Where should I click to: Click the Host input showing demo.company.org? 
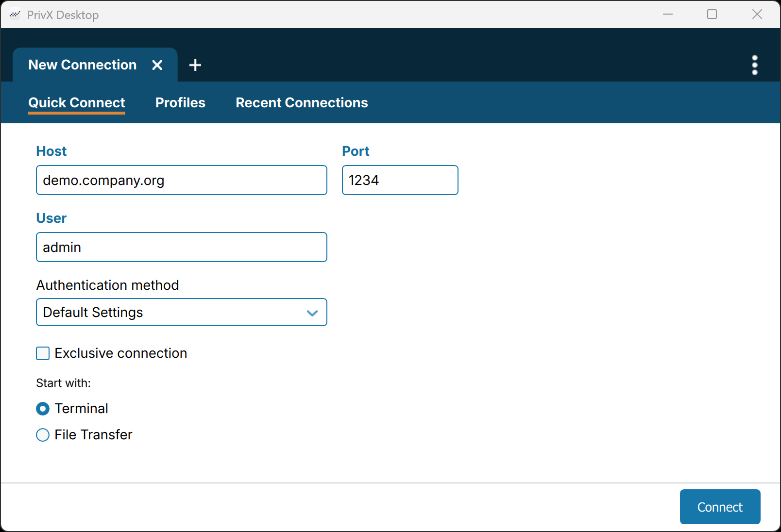(181, 180)
